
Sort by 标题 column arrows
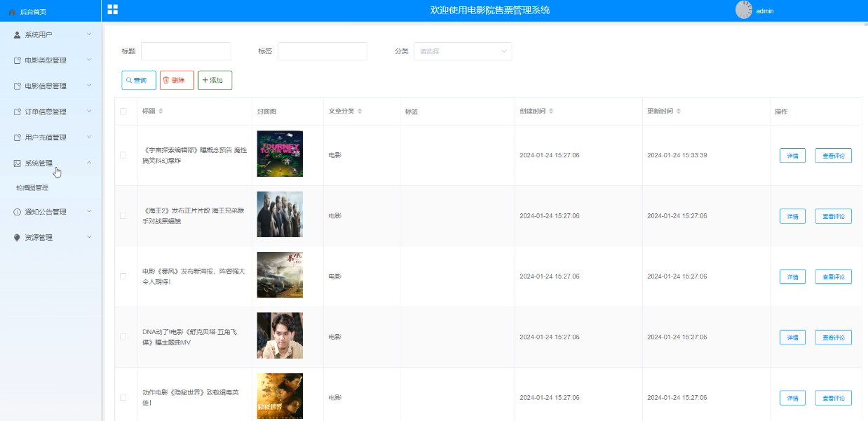pos(161,112)
